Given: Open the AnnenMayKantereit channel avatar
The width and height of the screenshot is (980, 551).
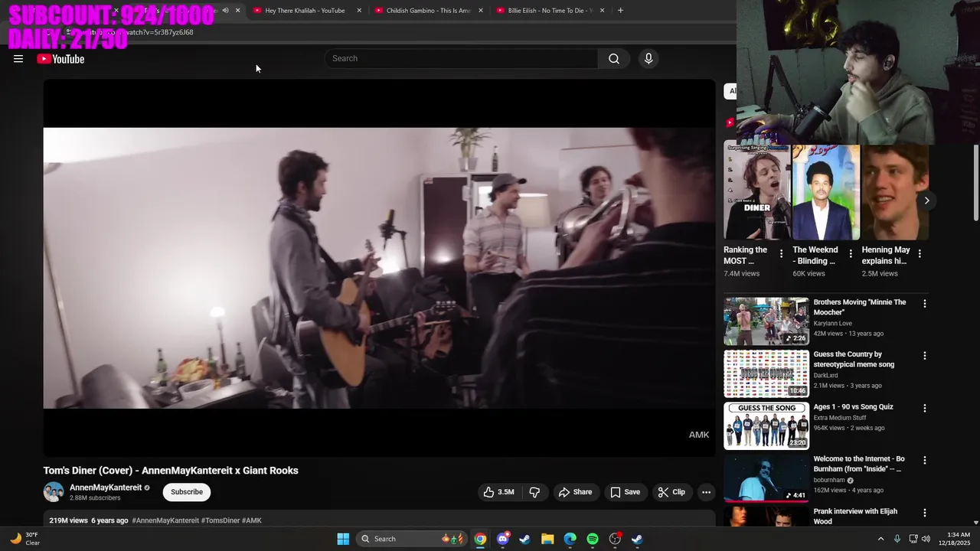Looking at the screenshot, I should (54, 492).
